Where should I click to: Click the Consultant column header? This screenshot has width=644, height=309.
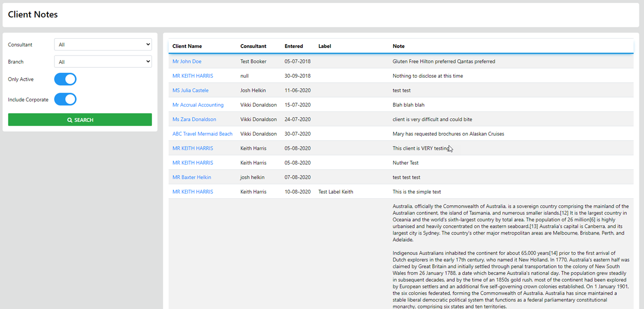(x=253, y=46)
